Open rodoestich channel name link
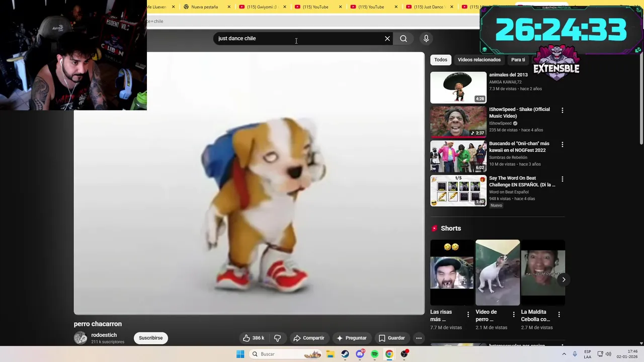The image size is (644, 362). [104, 335]
